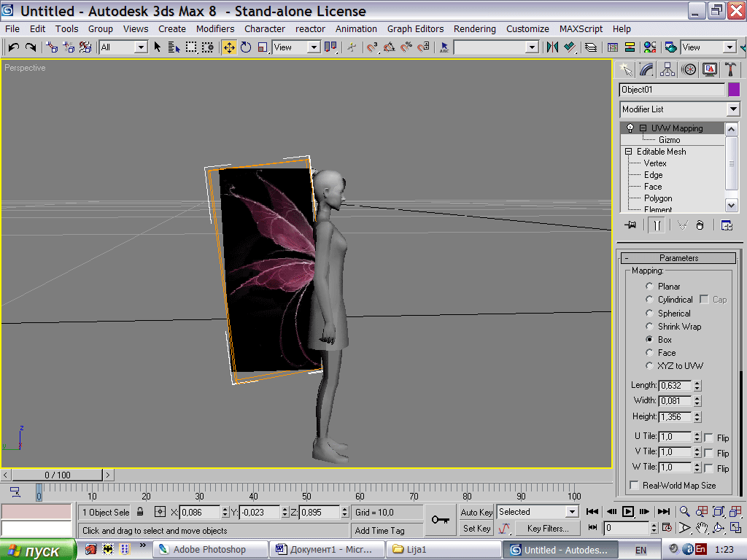Open the All selection filter dropdown
Image resolution: width=747 pixels, height=560 pixels.
(141, 47)
